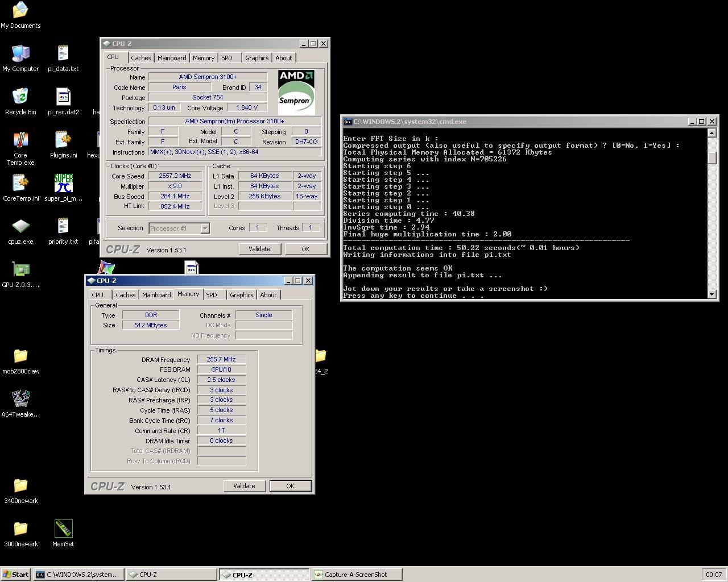
Task: Click the Memory Size 512 MBytes field
Action: point(151,325)
